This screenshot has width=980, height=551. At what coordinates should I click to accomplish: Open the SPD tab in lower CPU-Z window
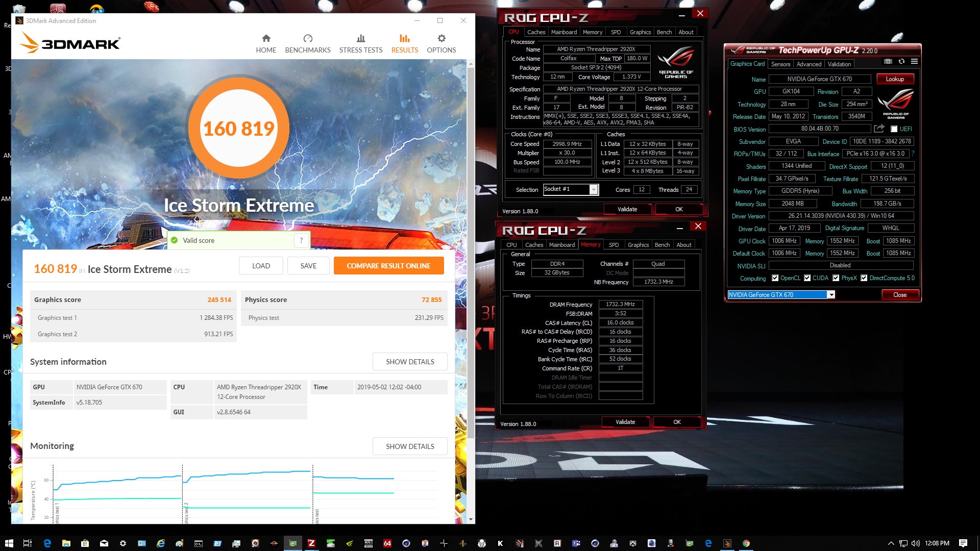pyautogui.click(x=614, y=245)
